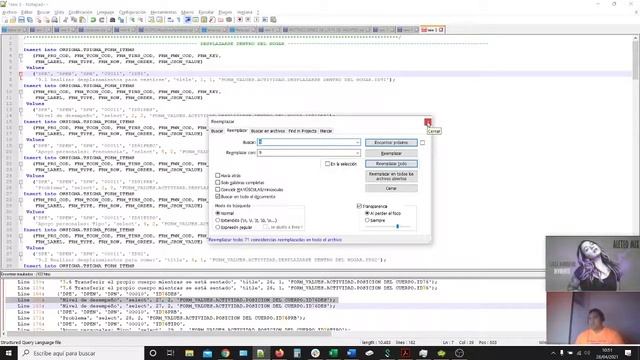Click the 'Reemplazar todo' button
640x360 pixels.
(x=391, y=164)
